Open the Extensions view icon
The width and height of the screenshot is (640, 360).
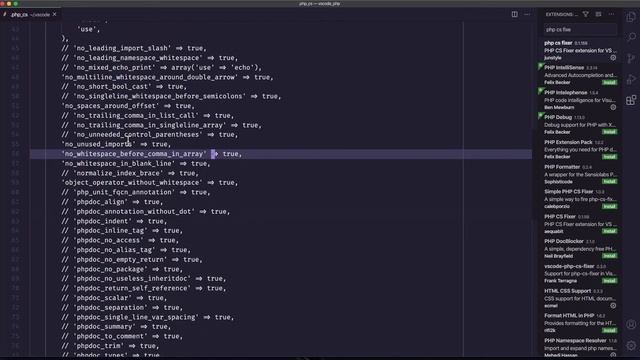coord(631,100)
